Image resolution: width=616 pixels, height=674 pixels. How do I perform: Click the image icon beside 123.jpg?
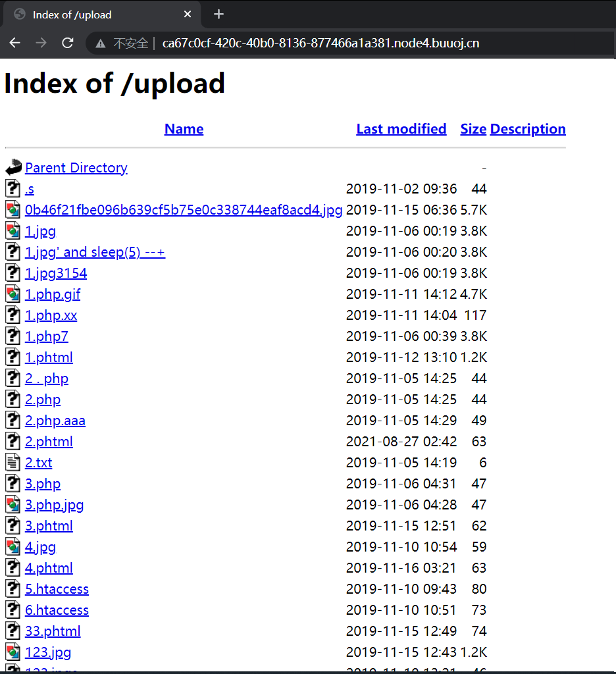[x=13, y=652]
